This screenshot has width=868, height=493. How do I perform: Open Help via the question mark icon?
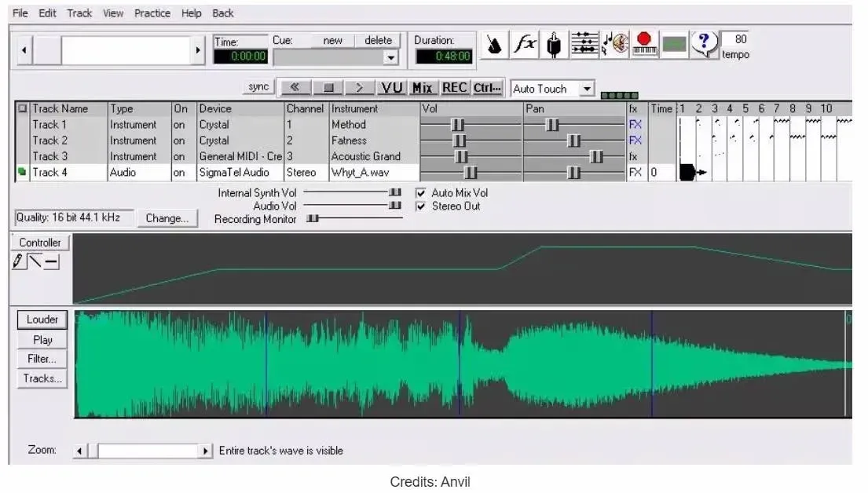tap(703, 45)
